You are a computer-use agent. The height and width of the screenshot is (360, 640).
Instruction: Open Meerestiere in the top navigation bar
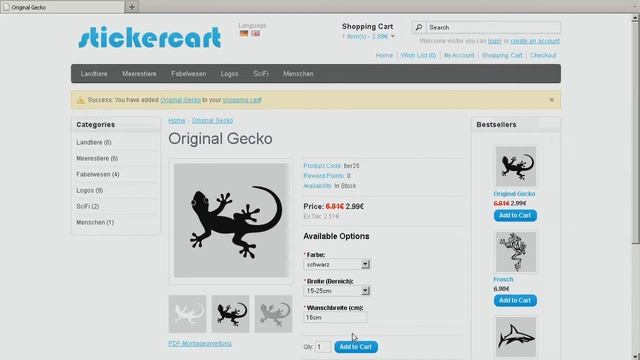[x=139, y=74]
